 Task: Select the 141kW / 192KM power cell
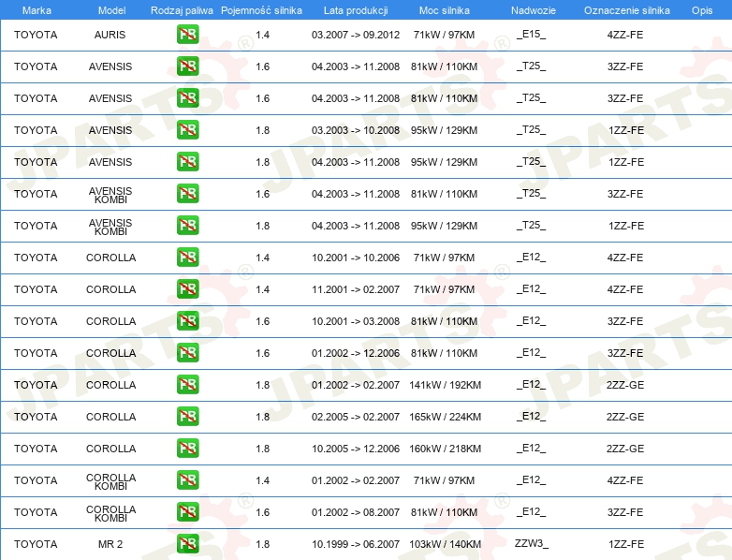445,385
